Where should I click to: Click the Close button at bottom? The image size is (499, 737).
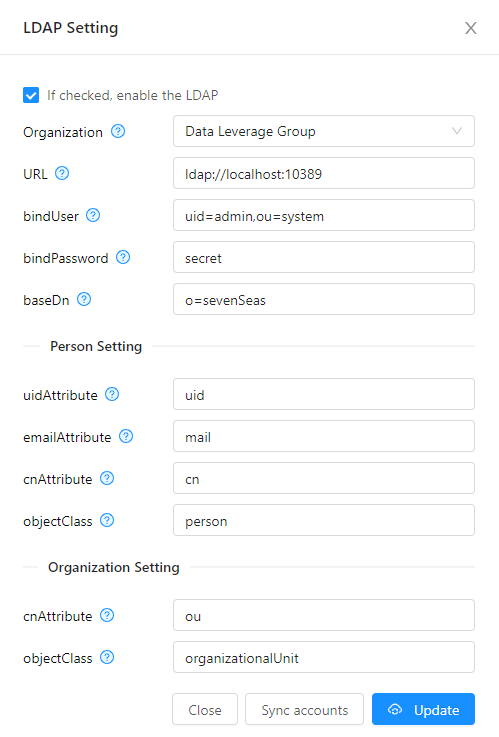(205, 709)
